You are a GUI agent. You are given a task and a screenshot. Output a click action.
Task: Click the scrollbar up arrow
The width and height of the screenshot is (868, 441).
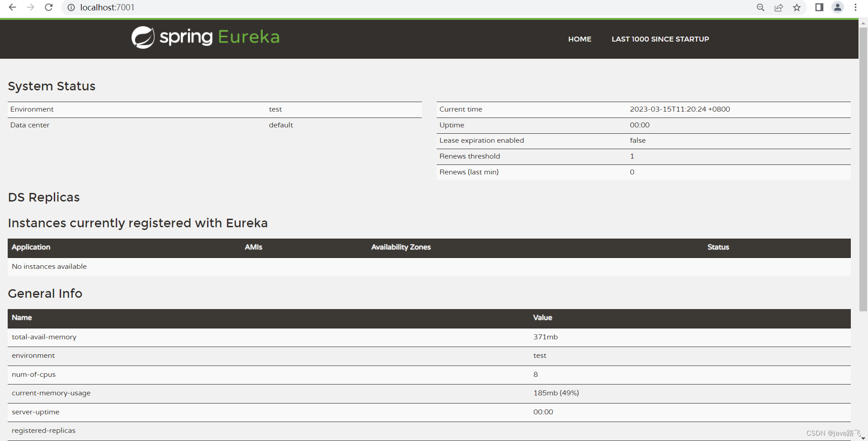863,23
